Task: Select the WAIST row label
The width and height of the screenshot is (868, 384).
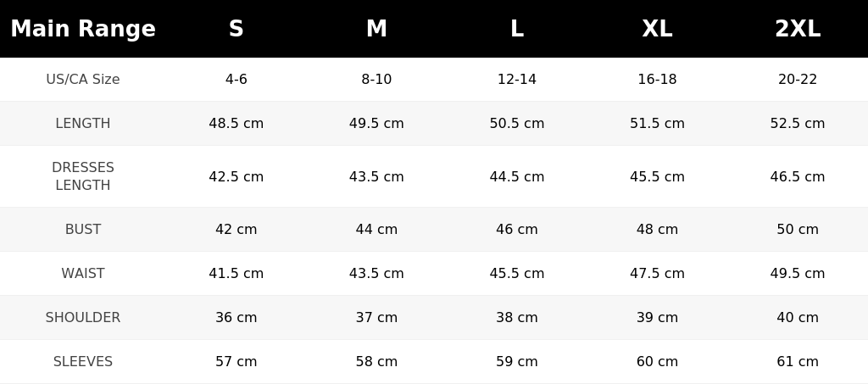Action: tap(83, 273)
